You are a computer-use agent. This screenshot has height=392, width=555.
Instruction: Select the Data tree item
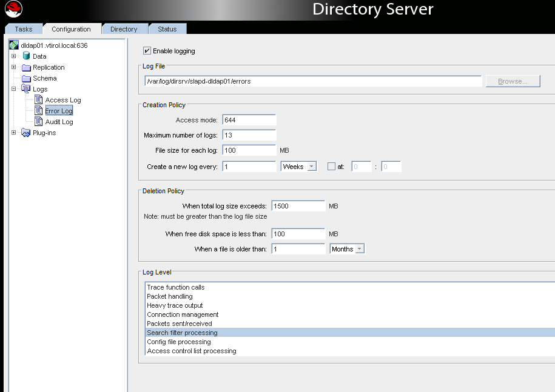pyautogui.click(x=39, y=56)
